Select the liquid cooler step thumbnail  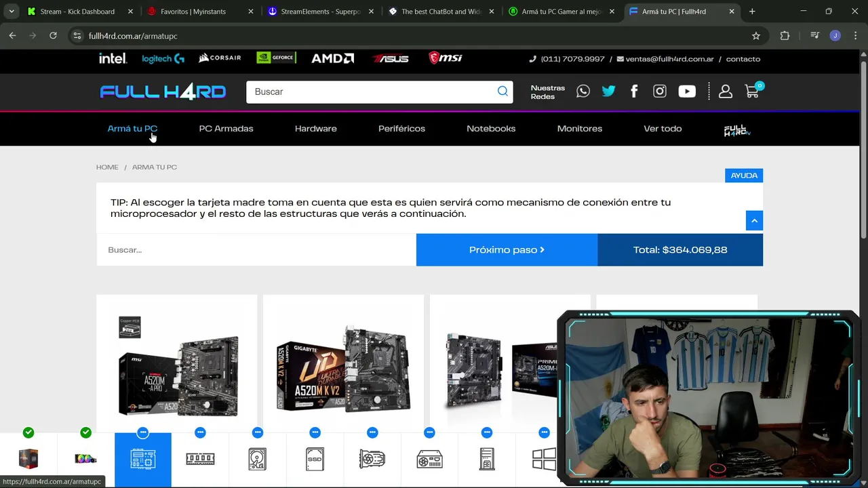point(85,459)
